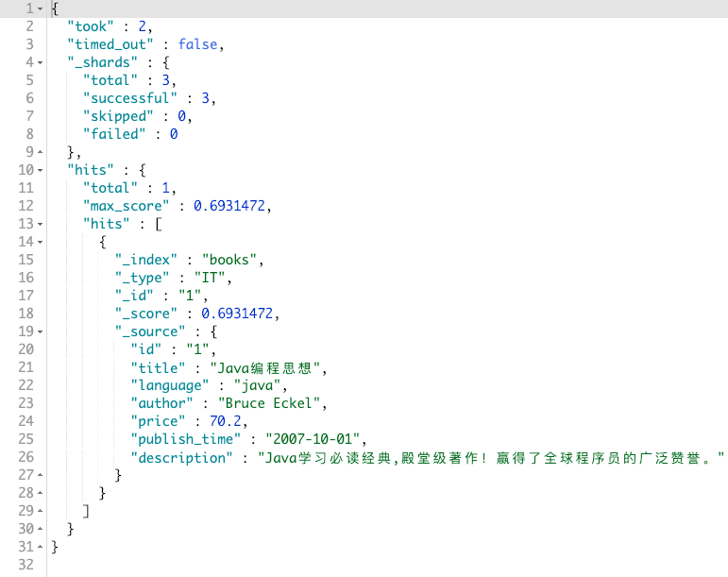Collapse the root object fold arrow on line 1
The height and width of the screenshot is (577, 728).
pyautogui.click(x=41, y=8)
